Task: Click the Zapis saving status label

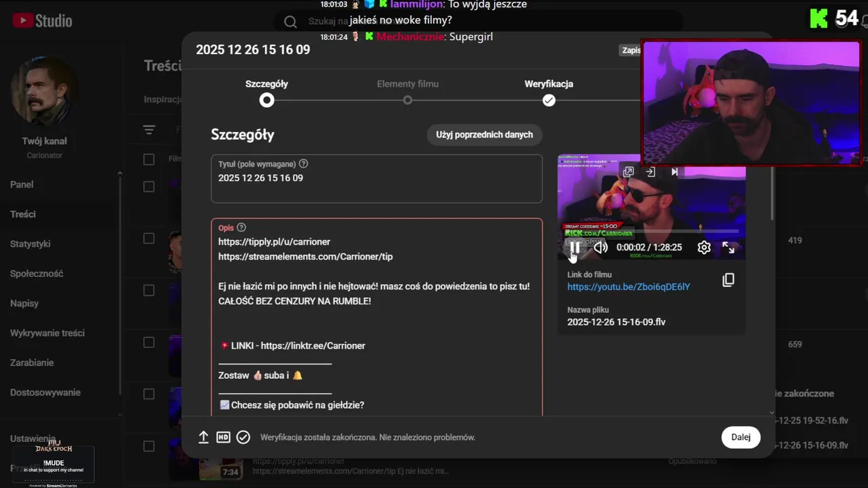Action: [x=631, y=50]
